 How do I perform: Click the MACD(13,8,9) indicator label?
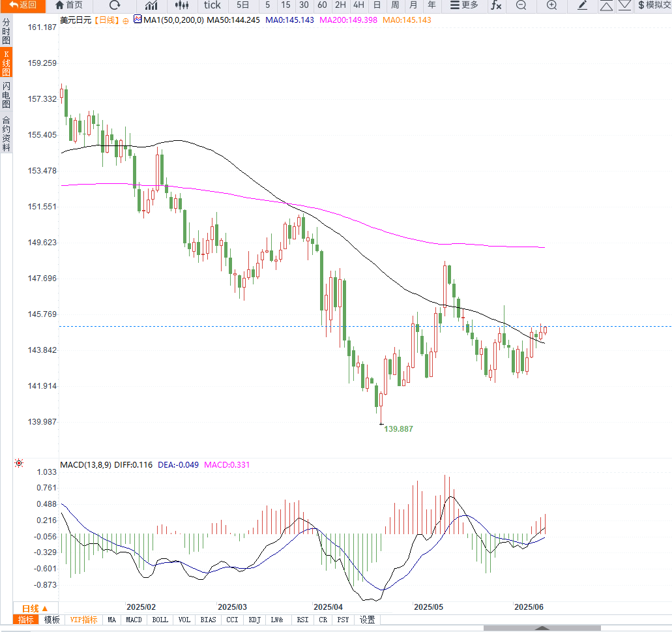click(86, 465)
